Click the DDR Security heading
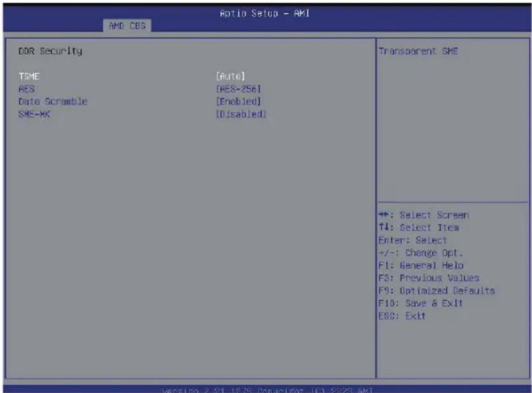 [x=50, y=51]
